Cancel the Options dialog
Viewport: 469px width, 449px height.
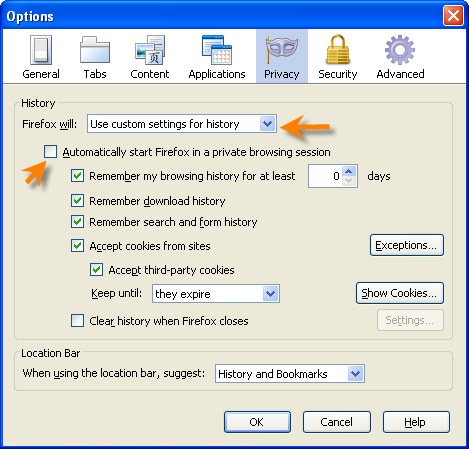tap(337, 422)
